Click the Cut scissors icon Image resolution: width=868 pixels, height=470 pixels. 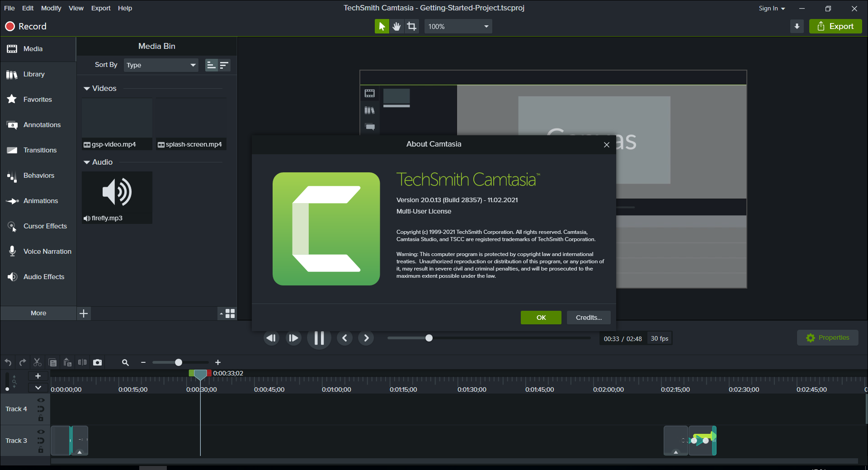(x=38, y=362)
